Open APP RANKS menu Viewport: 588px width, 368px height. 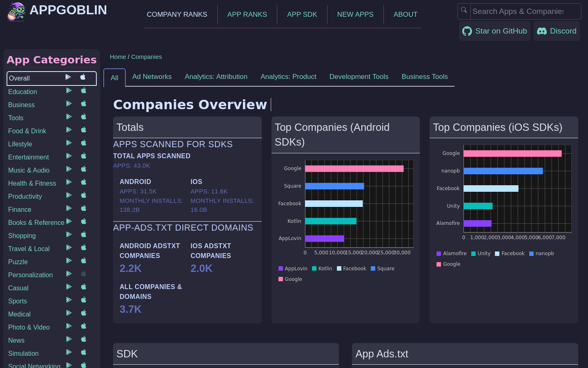(247, 15)
